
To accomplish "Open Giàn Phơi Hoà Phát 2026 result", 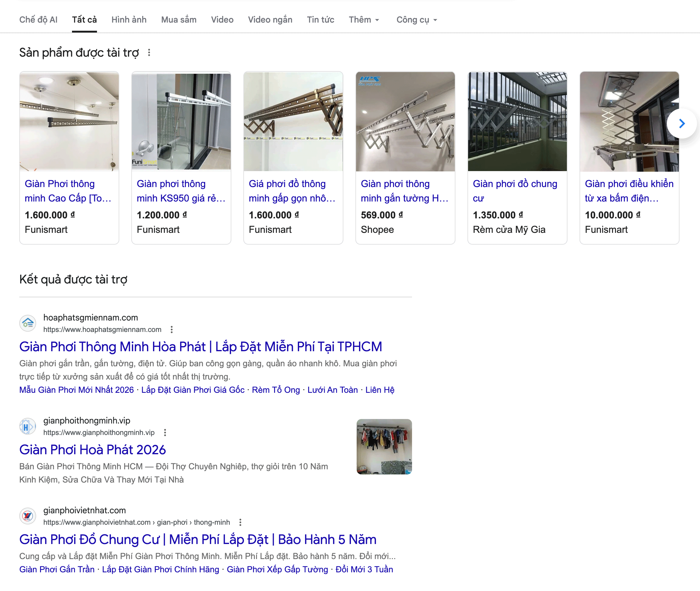I will tap(92, 450).
